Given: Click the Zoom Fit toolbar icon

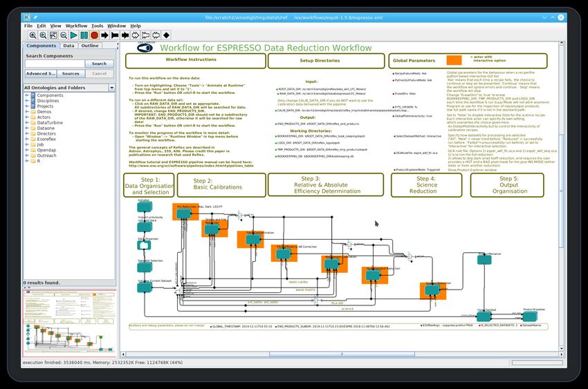Looking at the screenshot, I should pos(53,35).
